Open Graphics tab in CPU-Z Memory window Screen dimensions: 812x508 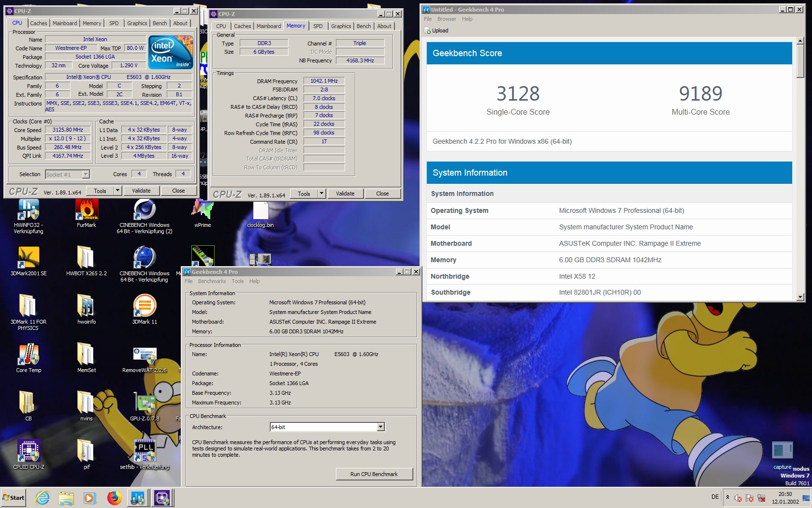click(341, 26)
